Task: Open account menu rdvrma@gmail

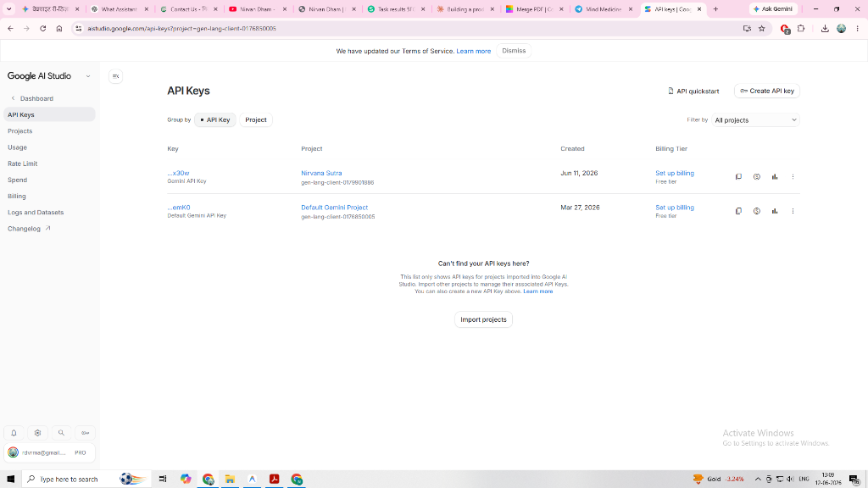Action: (49, 452)
